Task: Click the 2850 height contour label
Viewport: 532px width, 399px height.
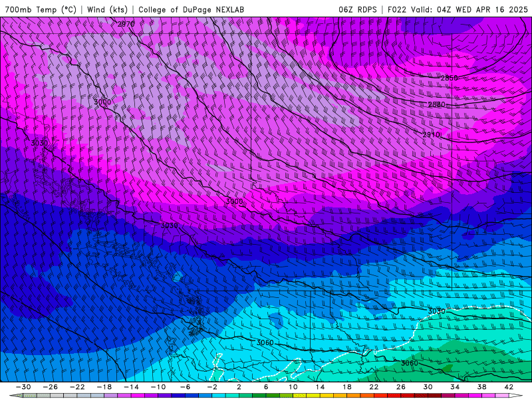Action: tap(450, 78)
